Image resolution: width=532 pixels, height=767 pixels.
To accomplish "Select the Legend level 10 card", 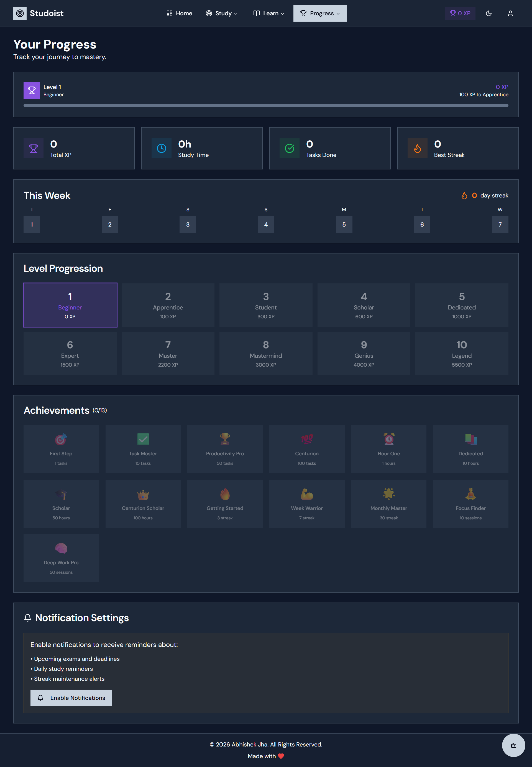I will point(461,353).
